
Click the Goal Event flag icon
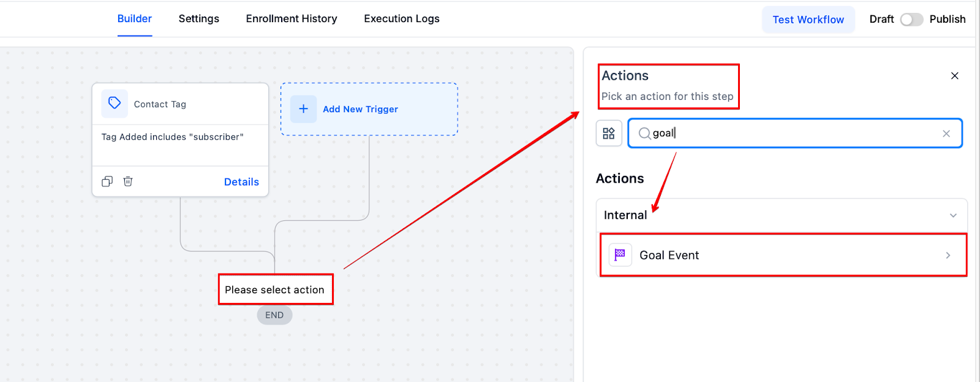[x=620, y=254]
